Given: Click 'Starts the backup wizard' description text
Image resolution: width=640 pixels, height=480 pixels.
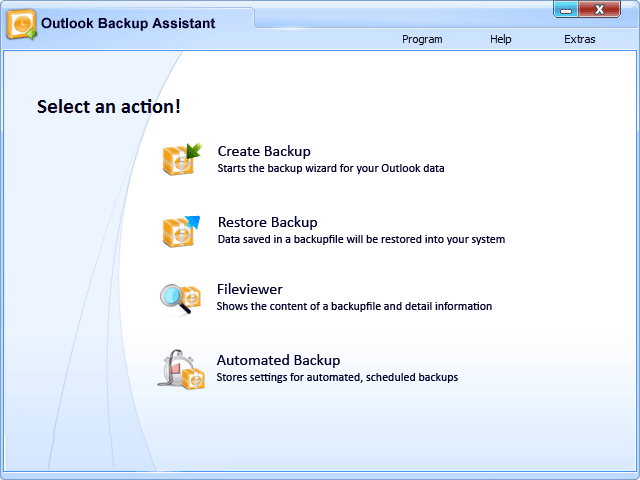Looking at the screenshot, I should click(330, 168).
